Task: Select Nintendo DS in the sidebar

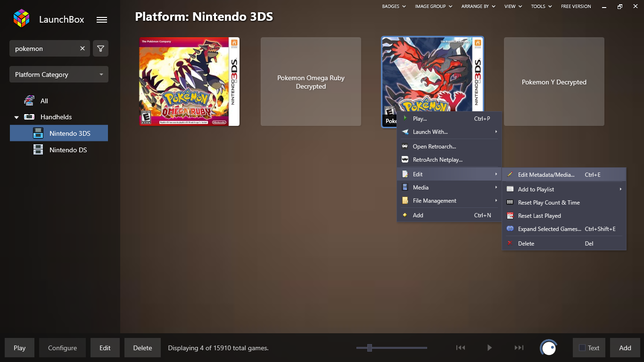Action: point(59,150)
